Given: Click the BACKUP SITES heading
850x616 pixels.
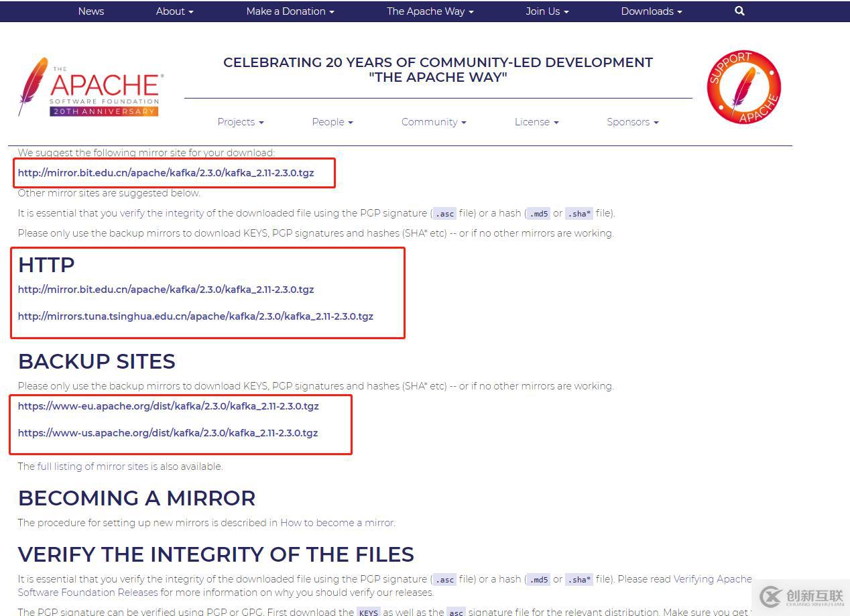Looking at the screenshot, I should pyautogui.click(x=97, y=361).
